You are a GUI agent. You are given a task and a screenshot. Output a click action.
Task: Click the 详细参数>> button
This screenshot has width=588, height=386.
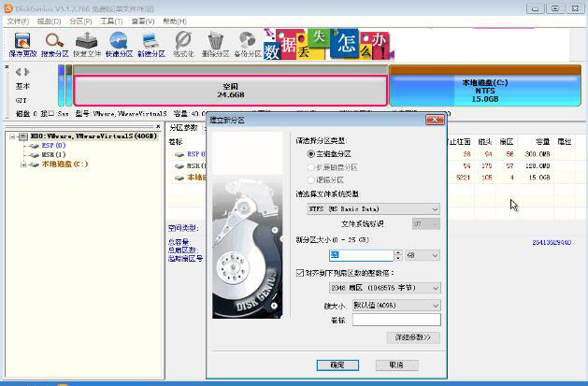(x=413, y=337)
